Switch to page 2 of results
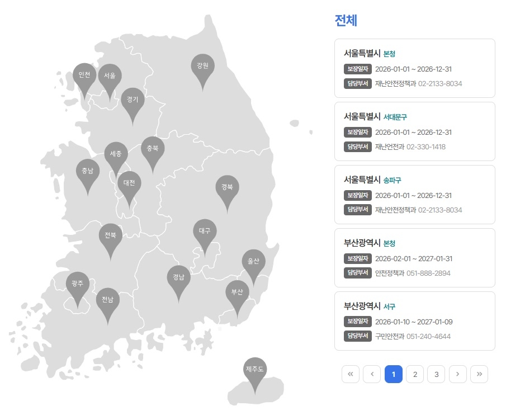Screen dimensions: 506x420 [415, 374]
